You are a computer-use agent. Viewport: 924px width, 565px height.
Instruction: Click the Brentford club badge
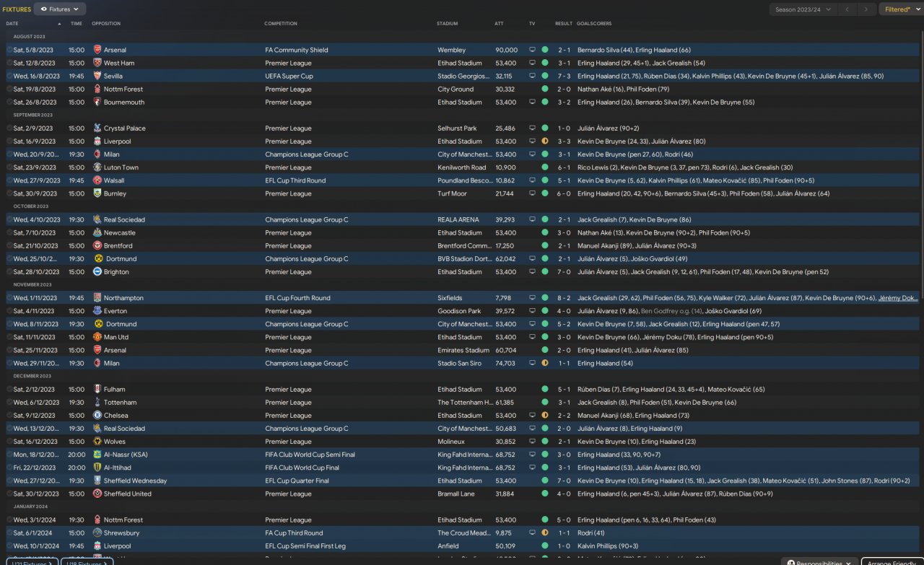97,246
